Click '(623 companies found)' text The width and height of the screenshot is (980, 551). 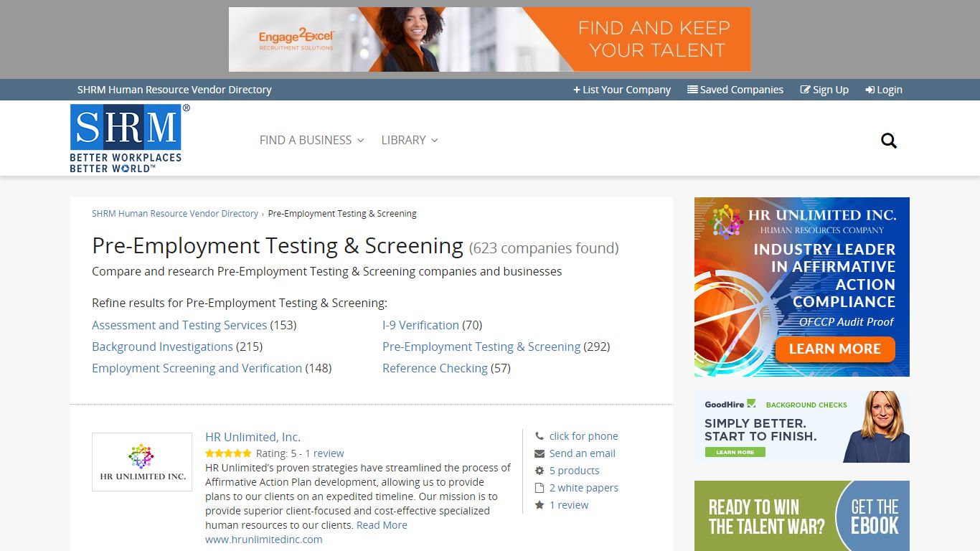544,248
